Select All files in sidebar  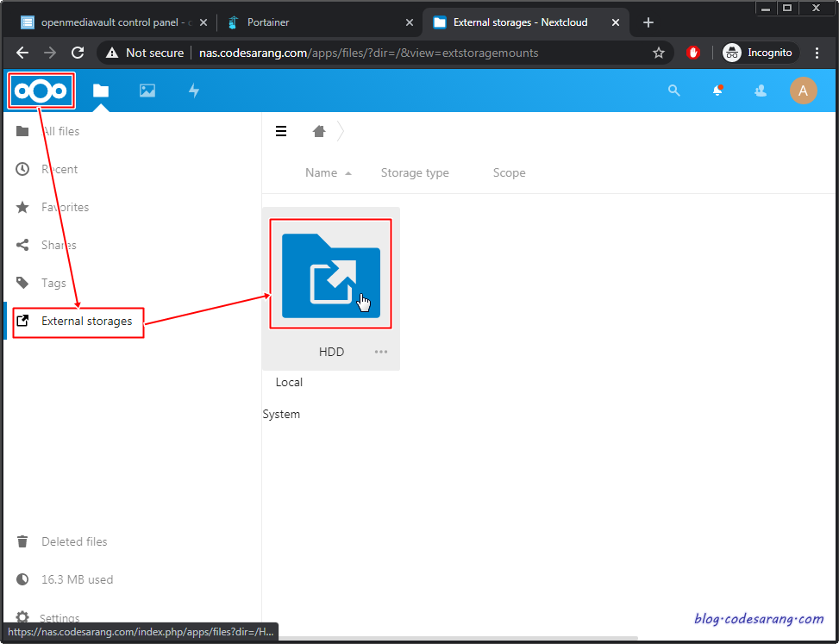[x=132, y=131]
